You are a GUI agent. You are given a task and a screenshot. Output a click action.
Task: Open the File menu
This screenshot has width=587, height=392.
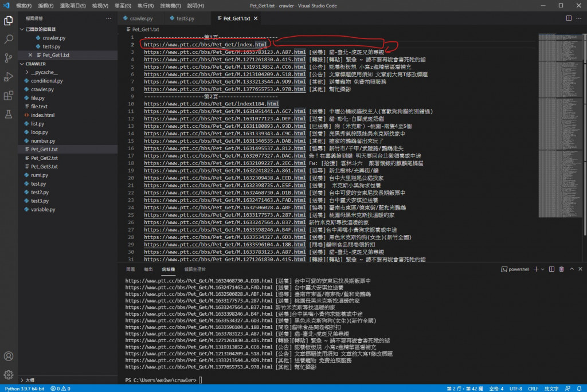[24, 6]
